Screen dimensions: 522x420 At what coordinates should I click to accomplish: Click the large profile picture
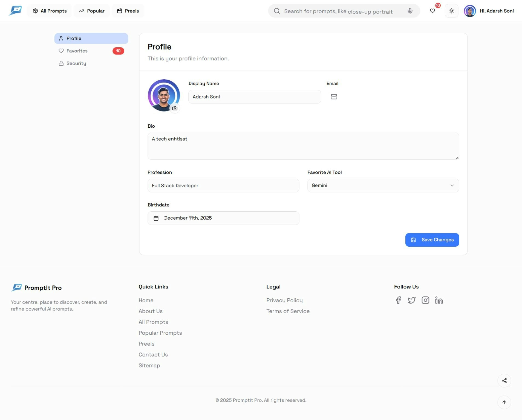tap(164, 95)
